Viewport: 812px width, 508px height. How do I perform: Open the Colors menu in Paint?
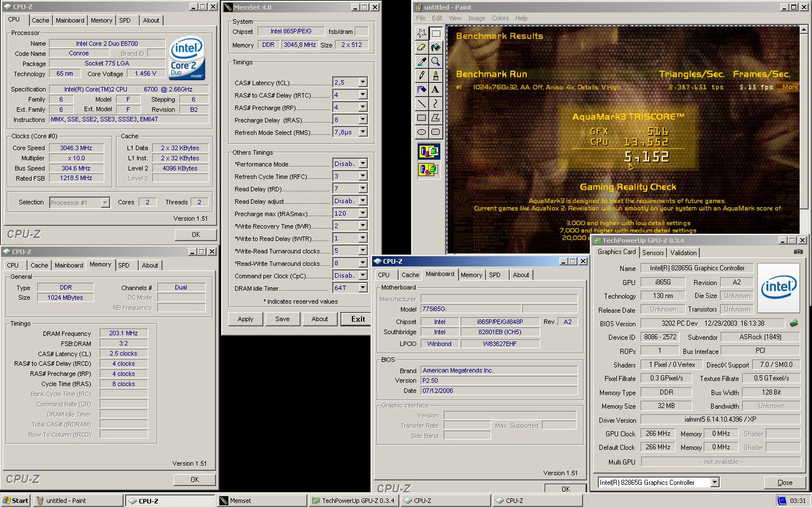pyautogui.click(x=500, y=18)
